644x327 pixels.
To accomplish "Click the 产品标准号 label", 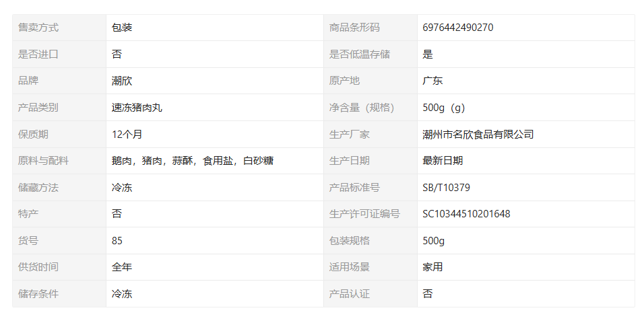I will pyautogui.click(x=354, y=188).
